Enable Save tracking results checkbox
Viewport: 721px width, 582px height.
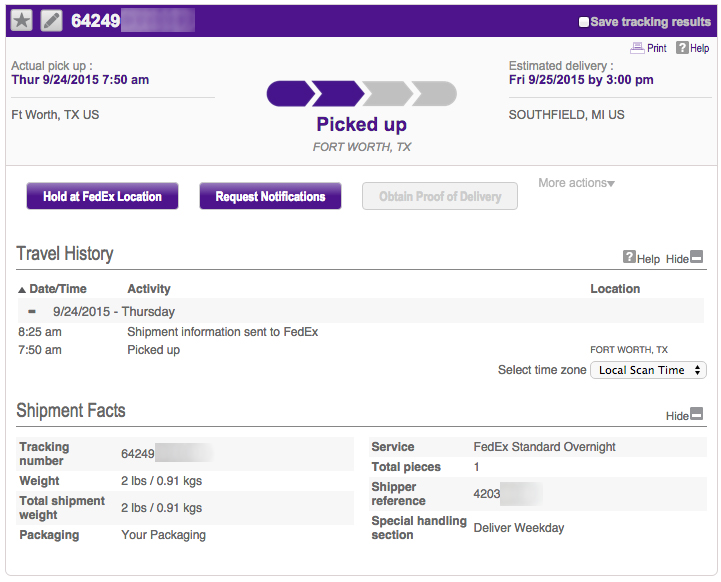pyautogui.click(x=584, y=22)
